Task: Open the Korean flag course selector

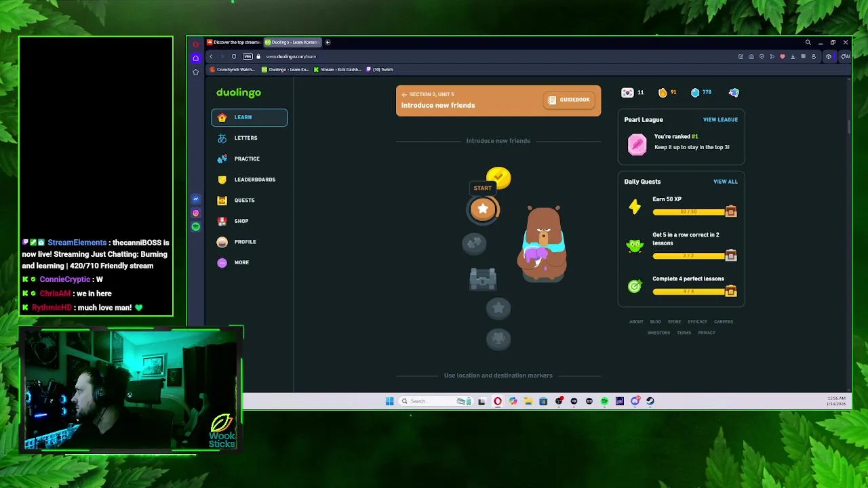Action: (633, 92)
